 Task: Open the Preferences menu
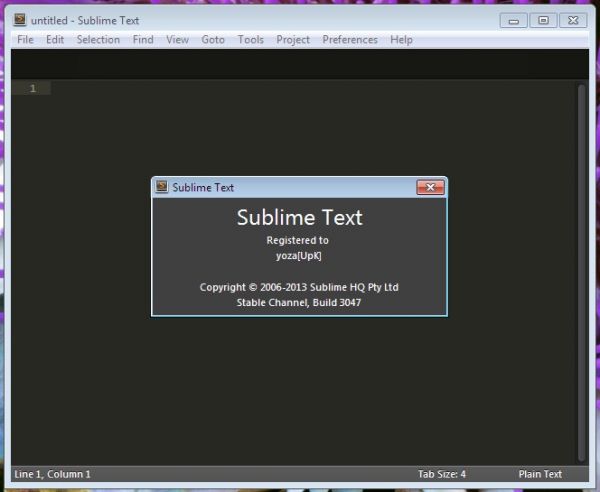[x=350, y=39]
